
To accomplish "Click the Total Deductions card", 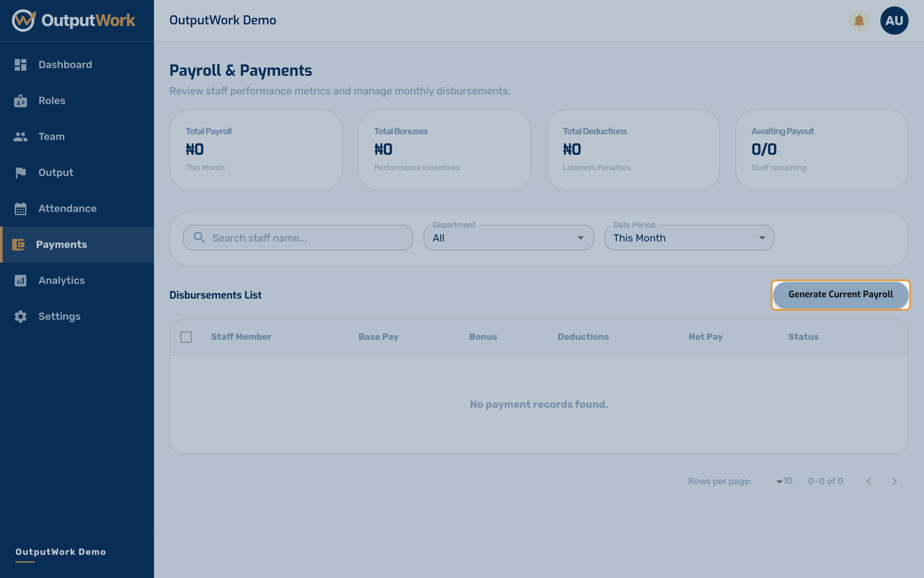I will pos(633,150).
